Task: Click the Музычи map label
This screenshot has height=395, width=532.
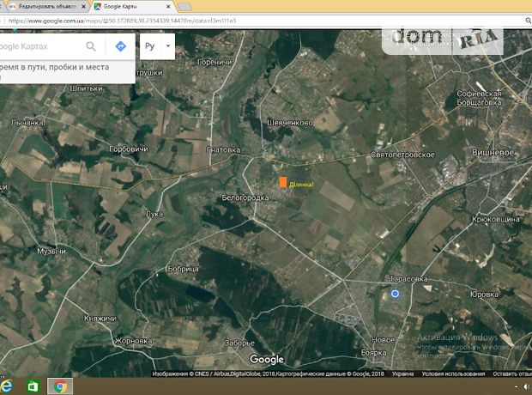Action: pyautogui.click(x=51, y=251)
